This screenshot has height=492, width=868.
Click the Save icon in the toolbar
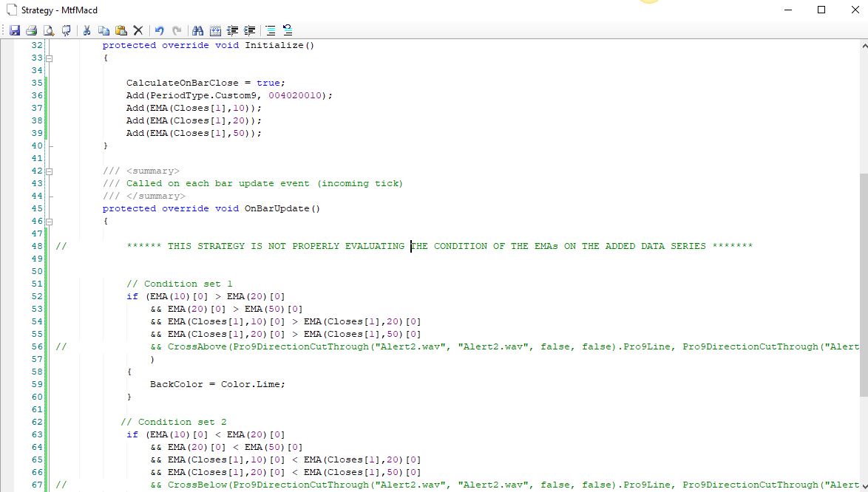click(15, 30)
